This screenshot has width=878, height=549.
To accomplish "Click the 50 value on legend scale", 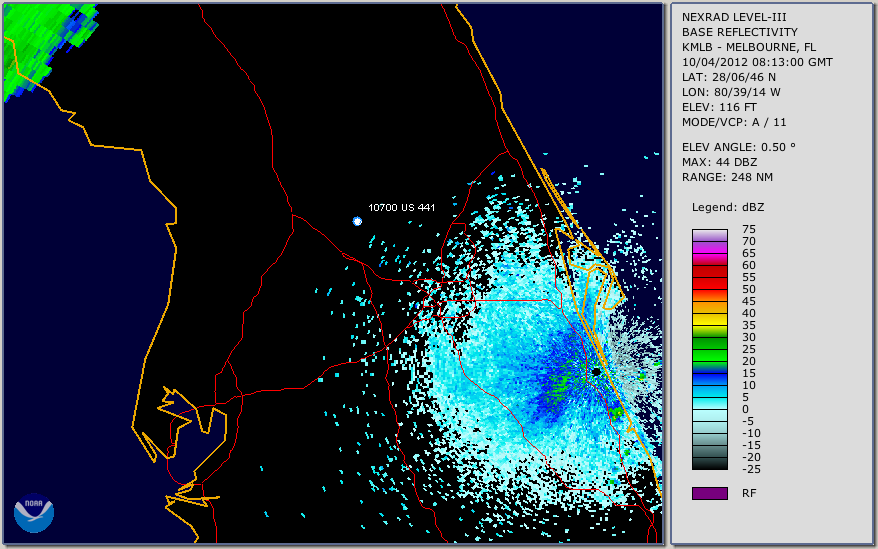I will (749, 289).
